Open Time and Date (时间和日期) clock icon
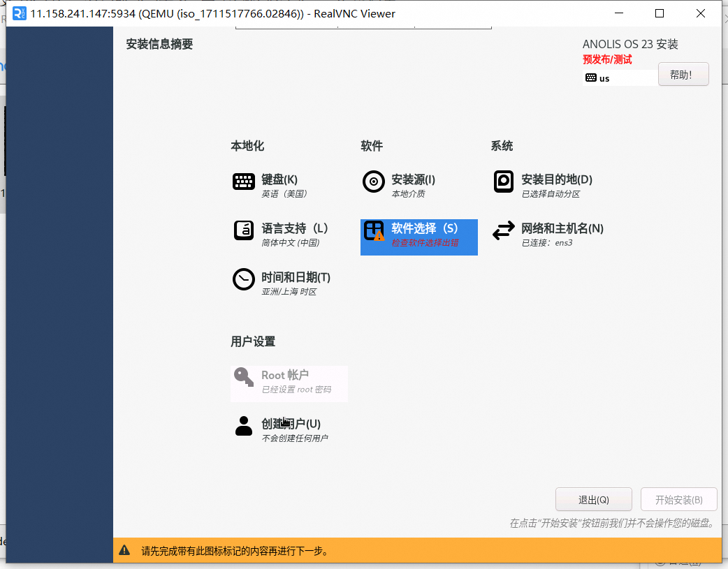 pyautogui.click(x=244, y=279)
